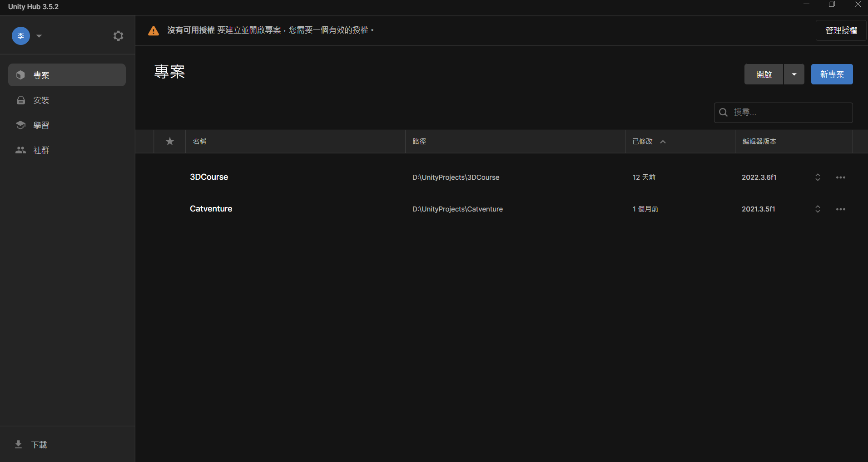Change editor version for 3DCourse

pos(818,177)
